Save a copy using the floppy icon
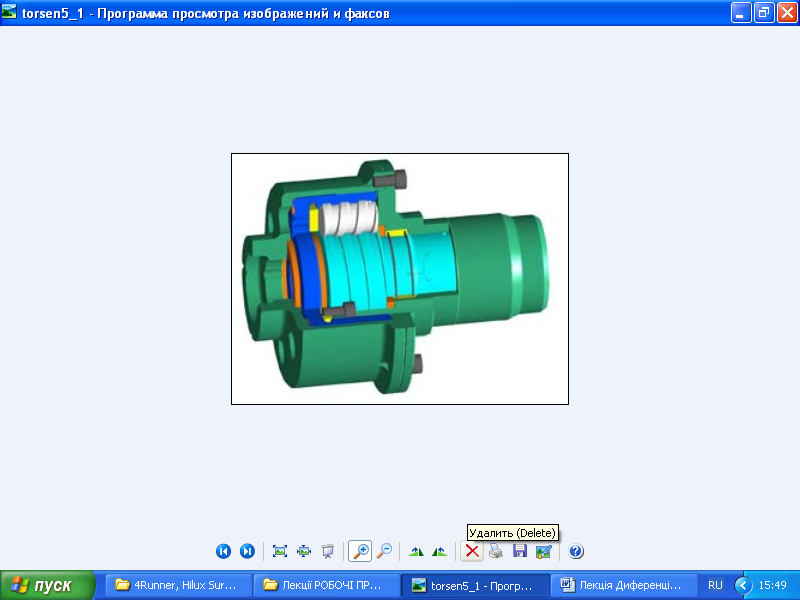 (x=520, y=551)
